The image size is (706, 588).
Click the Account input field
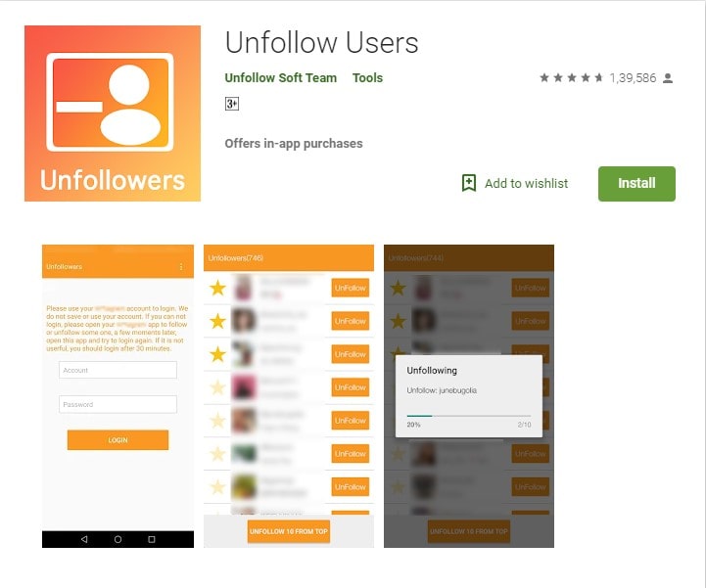point(118,370)
